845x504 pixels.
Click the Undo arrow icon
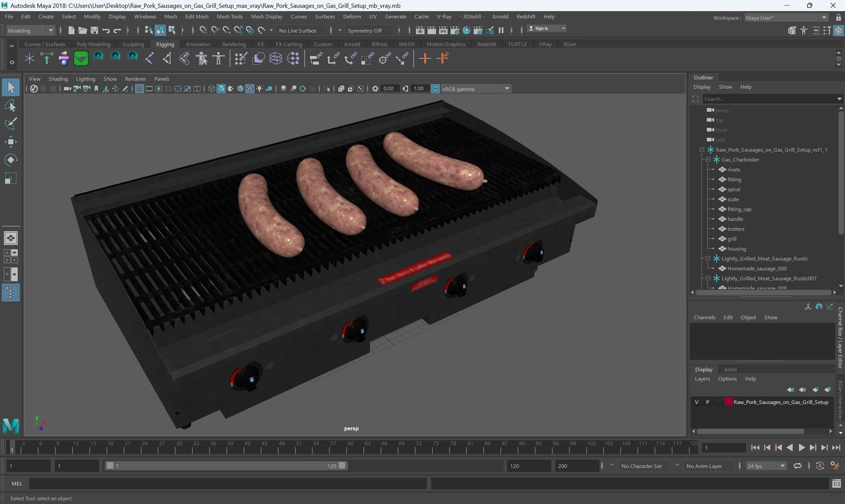coord(106,30)
